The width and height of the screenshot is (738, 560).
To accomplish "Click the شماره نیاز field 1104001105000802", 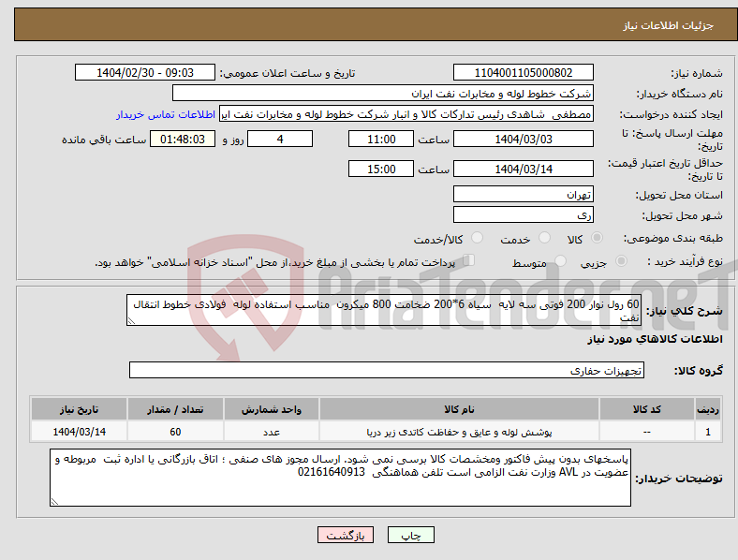I will [523, 72].
